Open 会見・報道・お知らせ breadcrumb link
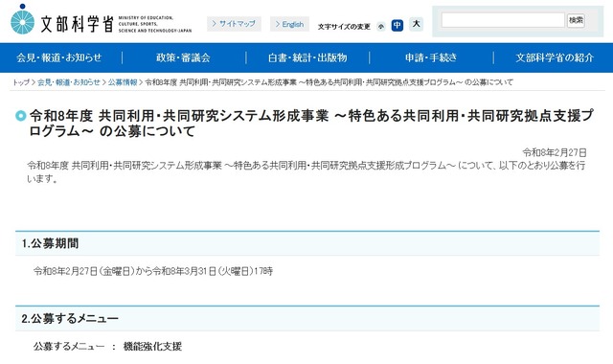Viewport: 613px width, 364px height. pyautogui.click(x=69, y=82)
